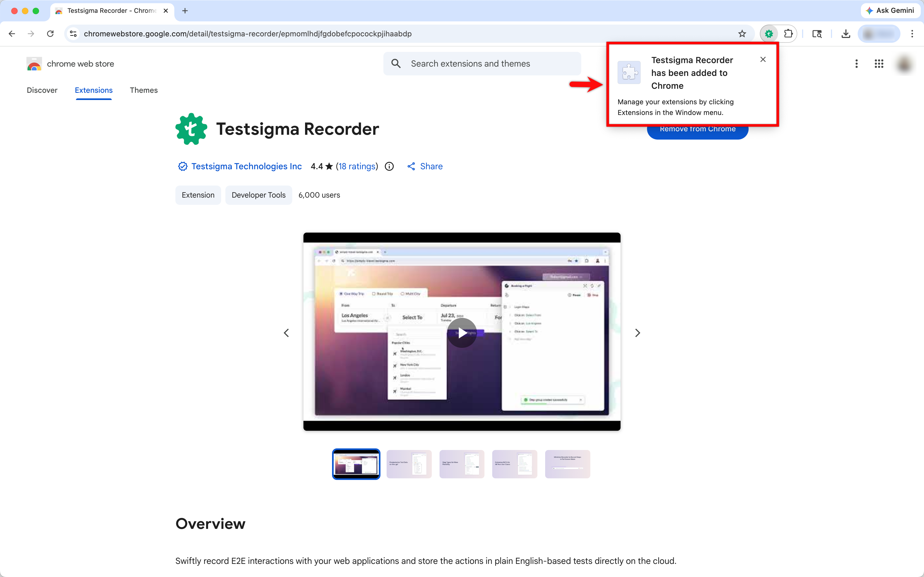
Task: Open the web store more options menu
Action: (x=856, y=64)
